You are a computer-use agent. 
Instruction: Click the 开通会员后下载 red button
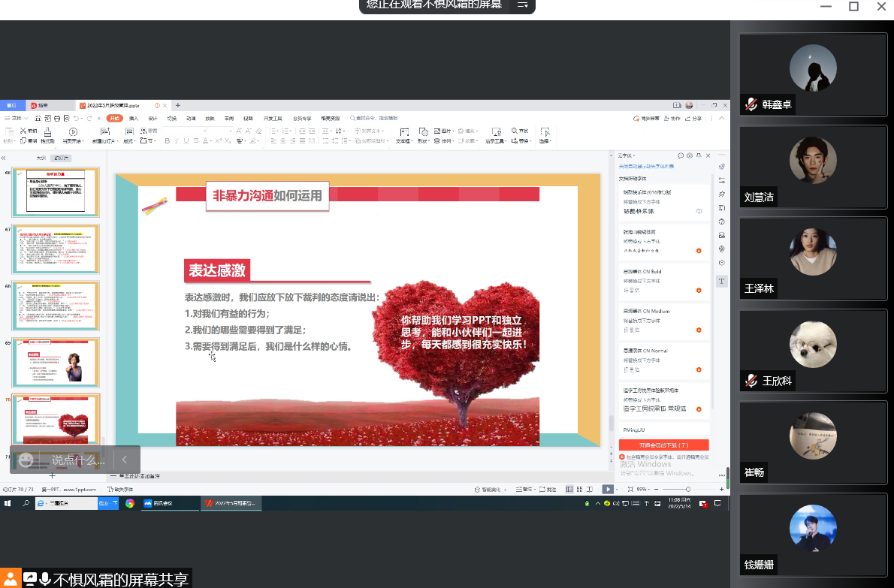click(x=663, y=445)
